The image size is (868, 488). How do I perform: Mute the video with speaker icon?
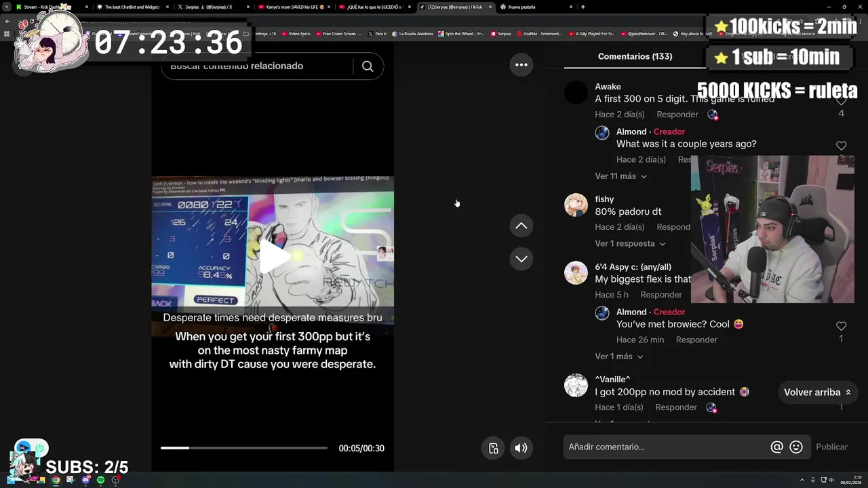tap(521, 448)
